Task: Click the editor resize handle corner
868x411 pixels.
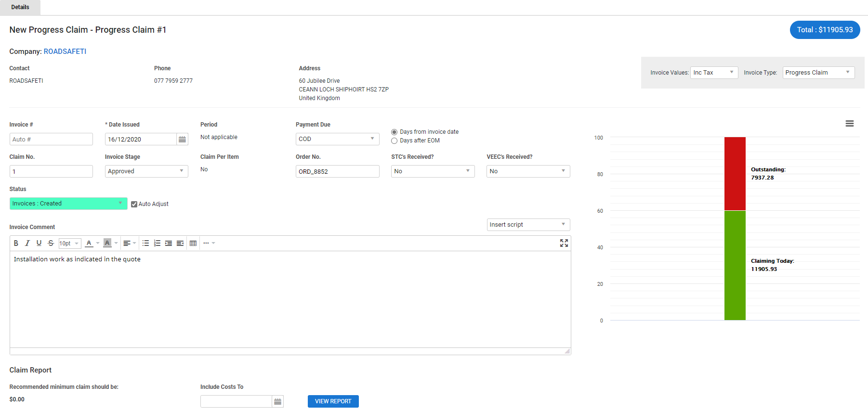Action: click(x=567, y=351)
